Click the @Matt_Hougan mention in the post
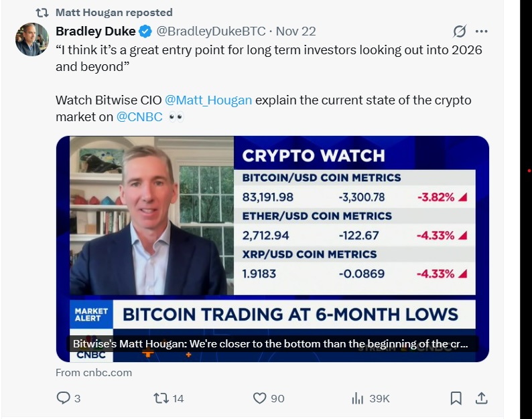The image size is (532, 419). pyautogui.click(x=208, y=100)
